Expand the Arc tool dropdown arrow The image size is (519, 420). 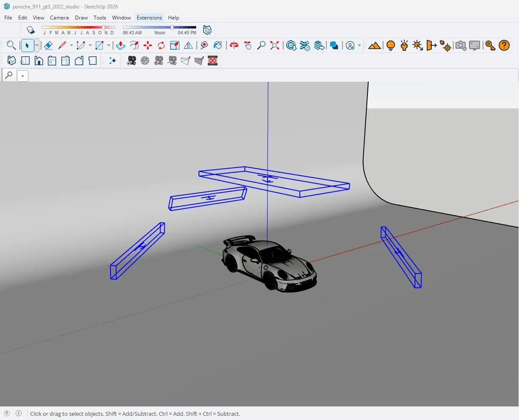click(x=90, y=45)
